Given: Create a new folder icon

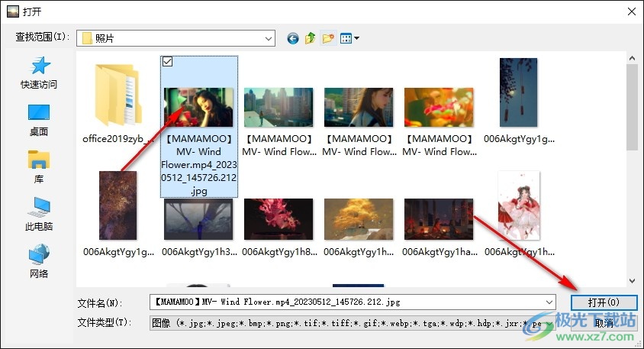Looking at the screenshot, I should pyautogui.click(x=328, y=38).
